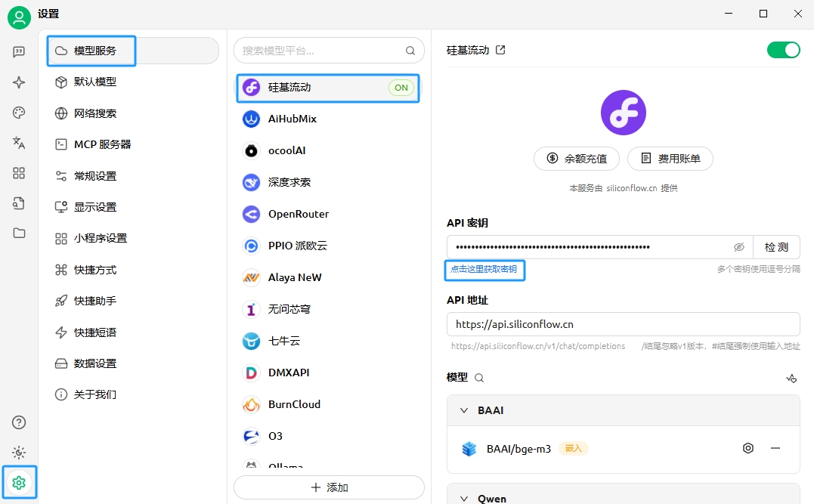Click the search icon next to 模型

pyautogui.click(x=479, y=378)
